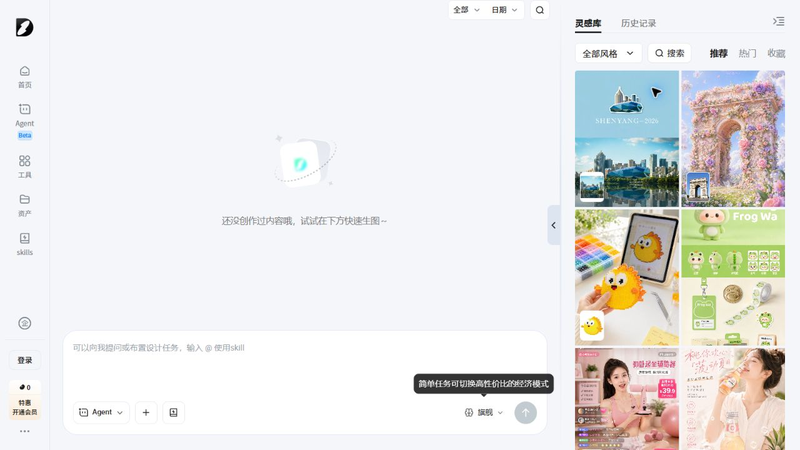Click the search magnifier icon at top
This screenshot has height=450, width=800.
pos(540,10)
